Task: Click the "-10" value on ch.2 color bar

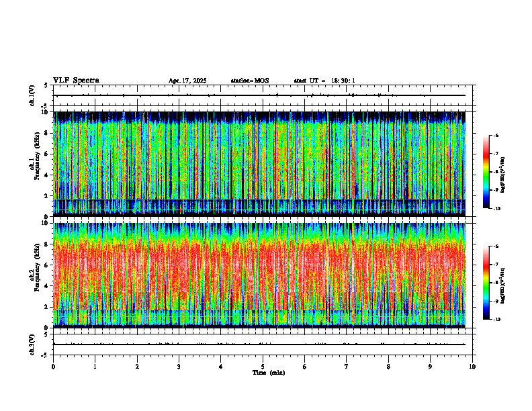Action: click(497, 320)
